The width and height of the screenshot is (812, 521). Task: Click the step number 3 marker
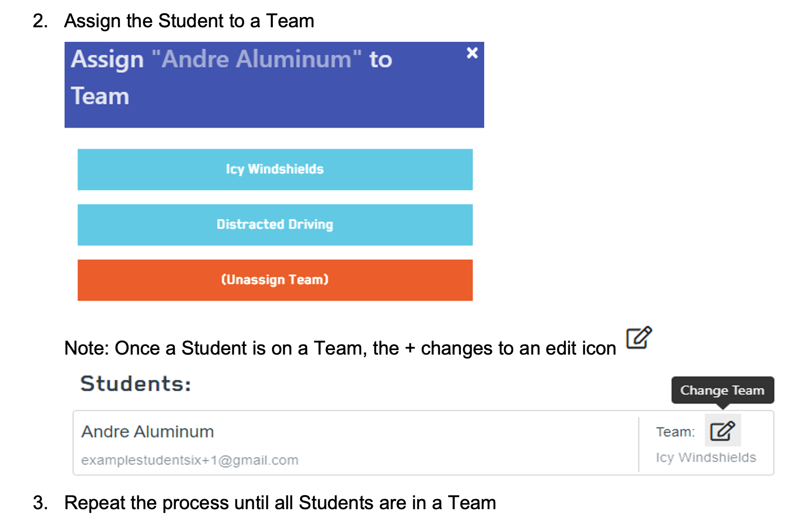point(40,503)
